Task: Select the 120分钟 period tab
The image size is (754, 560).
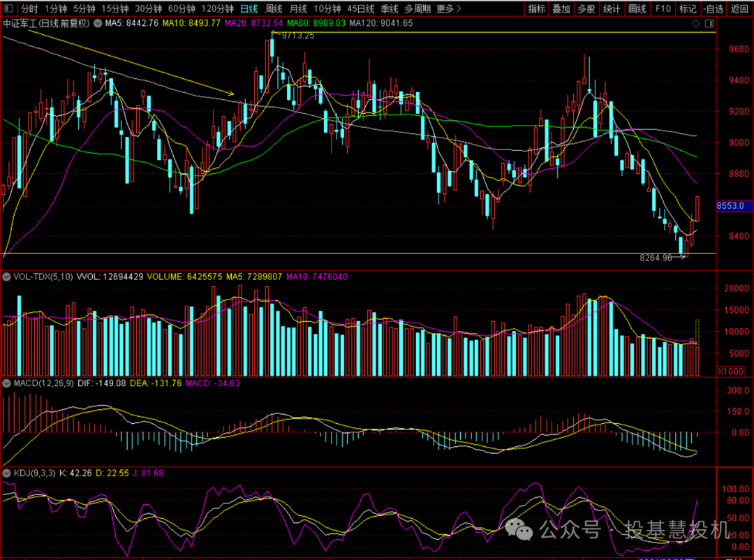Action: click(x=217, y=8)
